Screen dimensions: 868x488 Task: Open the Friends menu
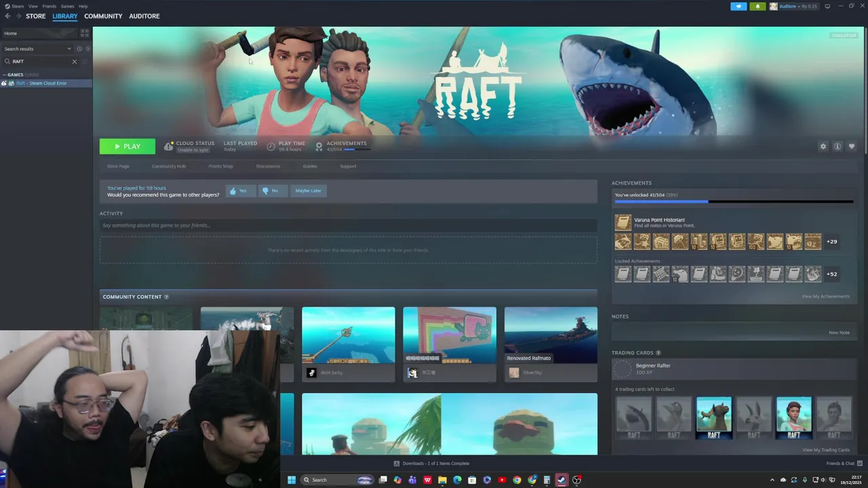click(x=50, y=6)
